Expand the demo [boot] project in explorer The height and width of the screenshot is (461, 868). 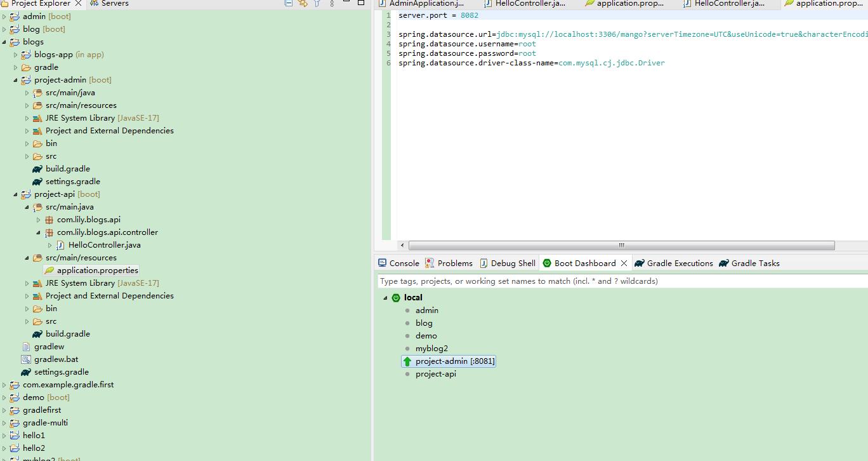[4, 398]
